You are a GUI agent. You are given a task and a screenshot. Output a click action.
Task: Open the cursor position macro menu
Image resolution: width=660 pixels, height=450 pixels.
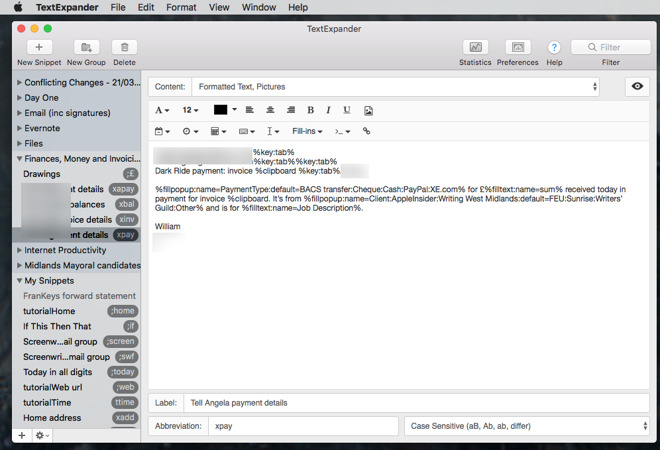pos(273,131)
